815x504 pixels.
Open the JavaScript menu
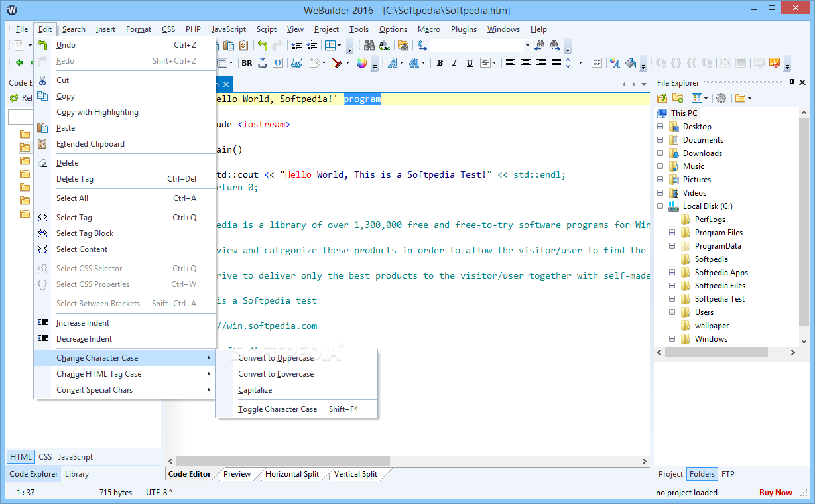229,29
